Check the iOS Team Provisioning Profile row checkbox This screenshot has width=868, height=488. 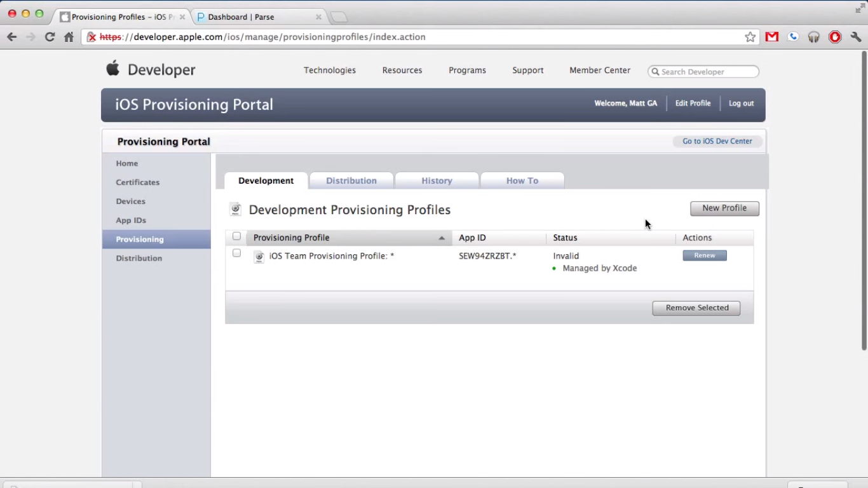tap(236, 253)
